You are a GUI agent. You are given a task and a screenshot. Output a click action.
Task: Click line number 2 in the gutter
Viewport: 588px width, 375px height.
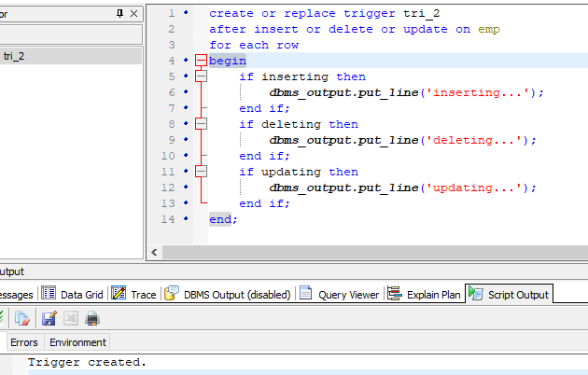point(172,29)
